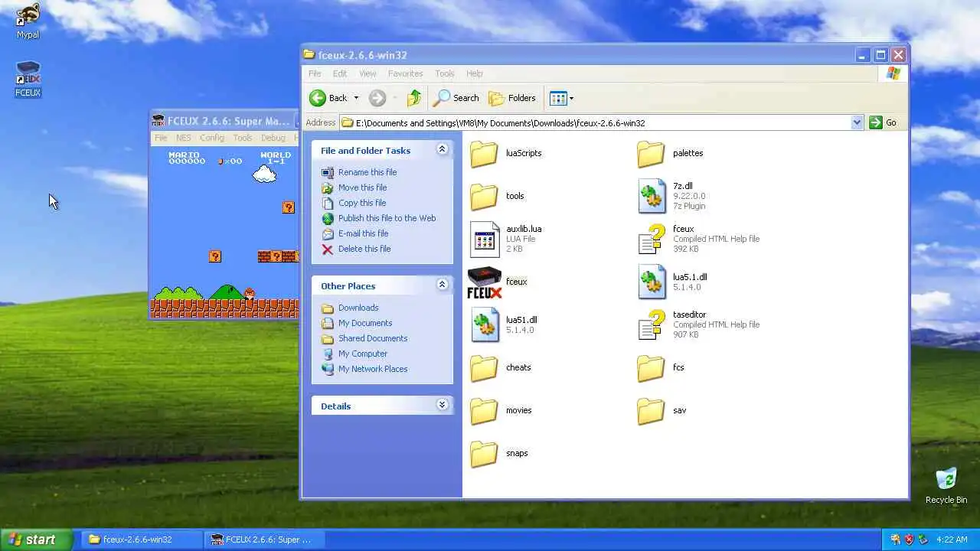980x551 pixels.
Task: Click the Back navigation button
Action: pos(329,98)
